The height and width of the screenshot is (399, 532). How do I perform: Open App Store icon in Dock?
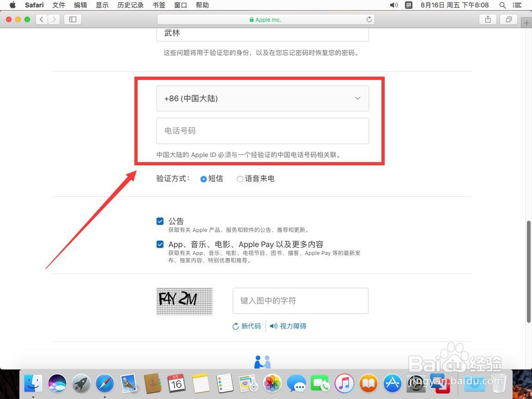pos(392,384)
